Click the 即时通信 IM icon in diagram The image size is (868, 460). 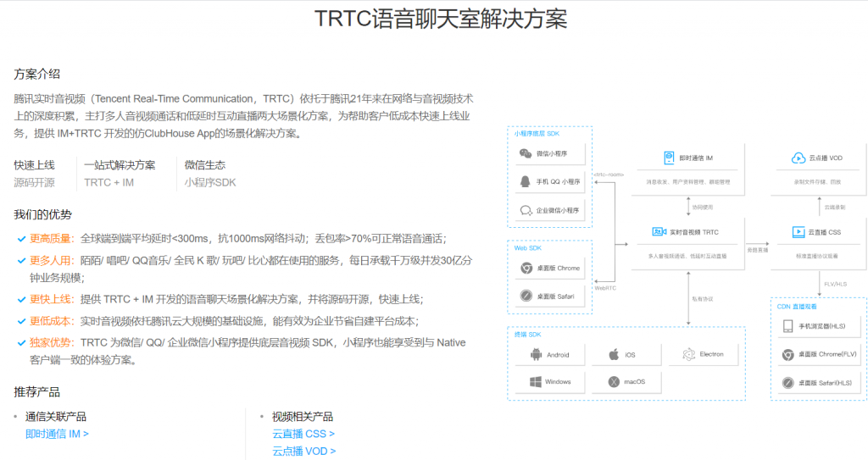(x=669, y=158)
